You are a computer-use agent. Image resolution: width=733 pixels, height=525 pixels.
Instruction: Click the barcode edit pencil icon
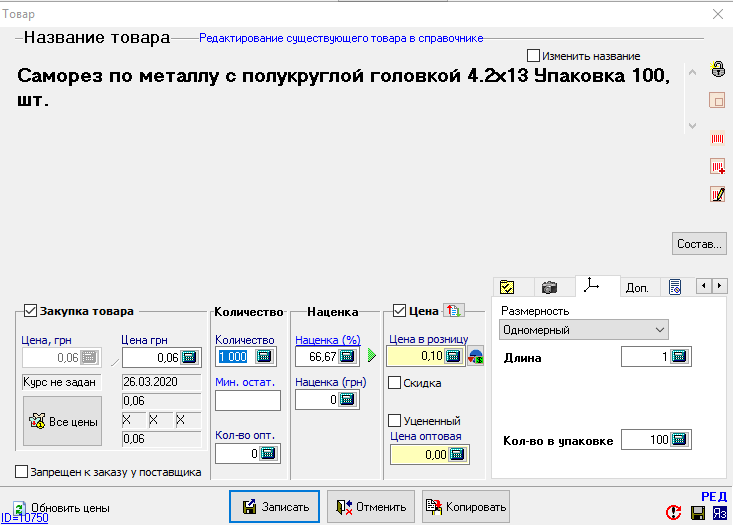point(717,194)
